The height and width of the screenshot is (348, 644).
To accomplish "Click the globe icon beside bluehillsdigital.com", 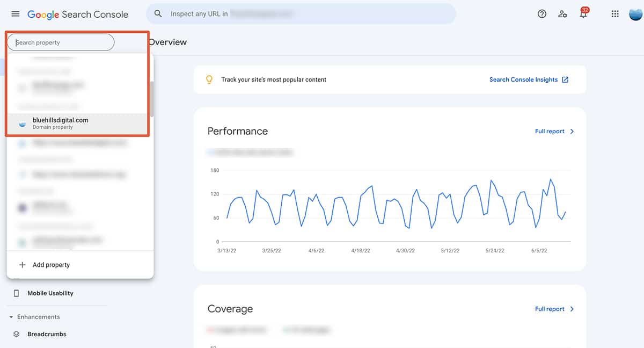I will (x=21, y=123).
